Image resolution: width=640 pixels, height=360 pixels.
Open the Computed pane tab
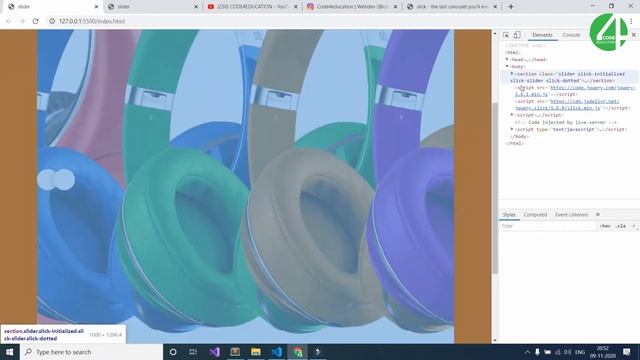coord(535,215)
